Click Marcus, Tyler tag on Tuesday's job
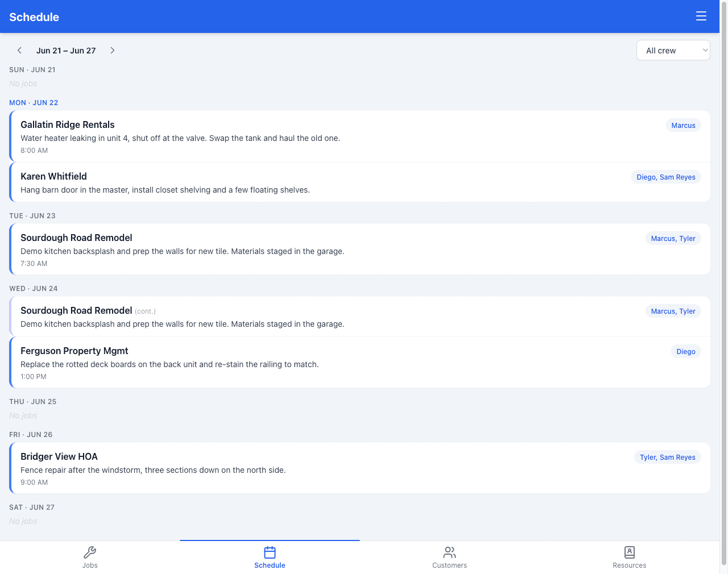The image size is (728, 574). pyautogui.click(x=673, y=239)
